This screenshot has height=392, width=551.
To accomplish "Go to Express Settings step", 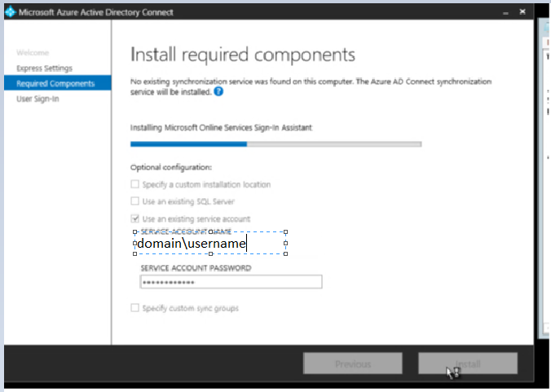I will pyautogui.click(x=44, y=68).
